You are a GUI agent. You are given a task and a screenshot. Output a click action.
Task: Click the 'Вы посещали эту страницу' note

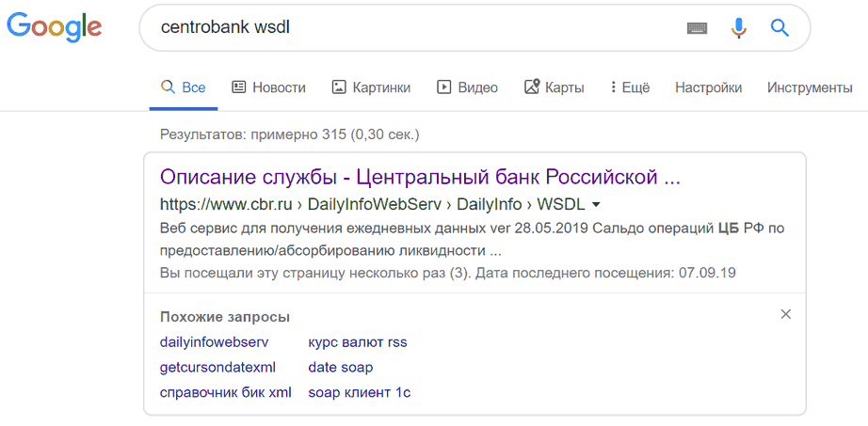(x=448, y=274)
